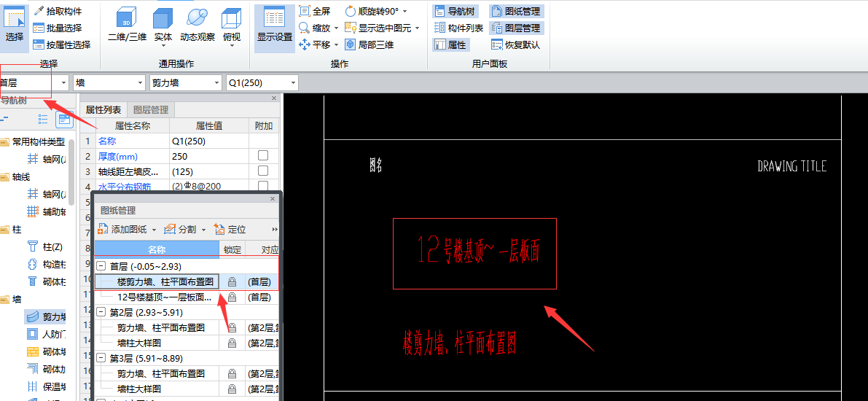Open the 剪力墙 subtype dropdown
868x401 pixels.
click(216, 83)
